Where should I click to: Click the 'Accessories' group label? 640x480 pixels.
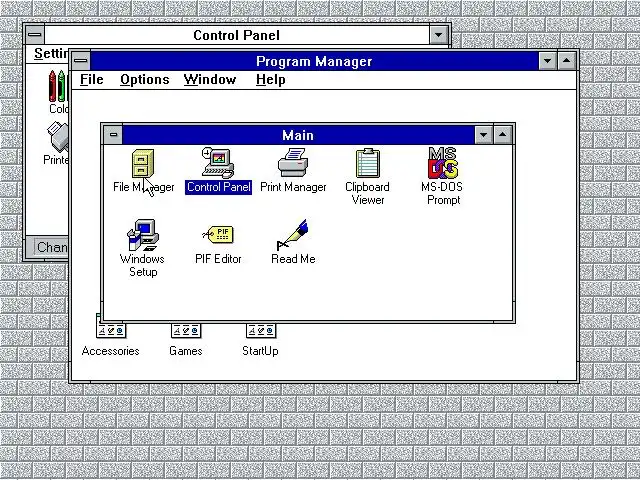[x=111, y=351]
